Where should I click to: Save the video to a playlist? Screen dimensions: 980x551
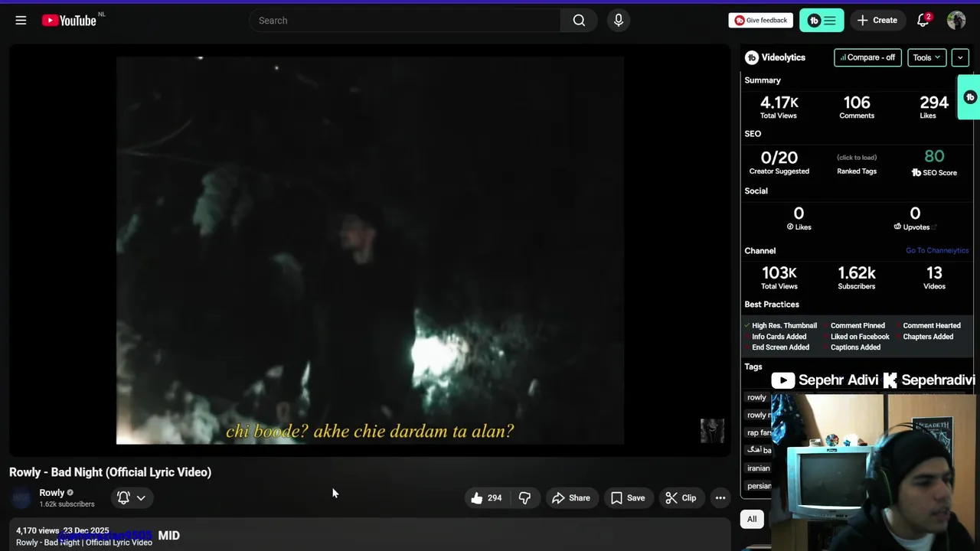point(628,498)
